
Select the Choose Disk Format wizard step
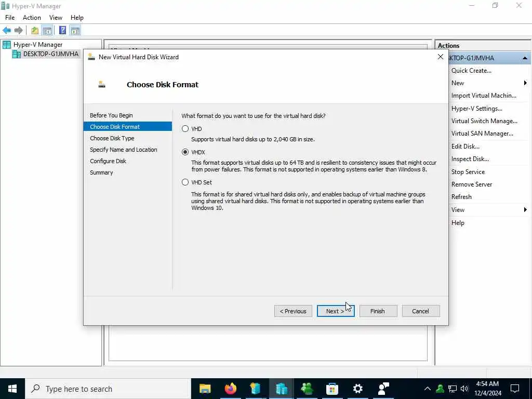point(128,127)
